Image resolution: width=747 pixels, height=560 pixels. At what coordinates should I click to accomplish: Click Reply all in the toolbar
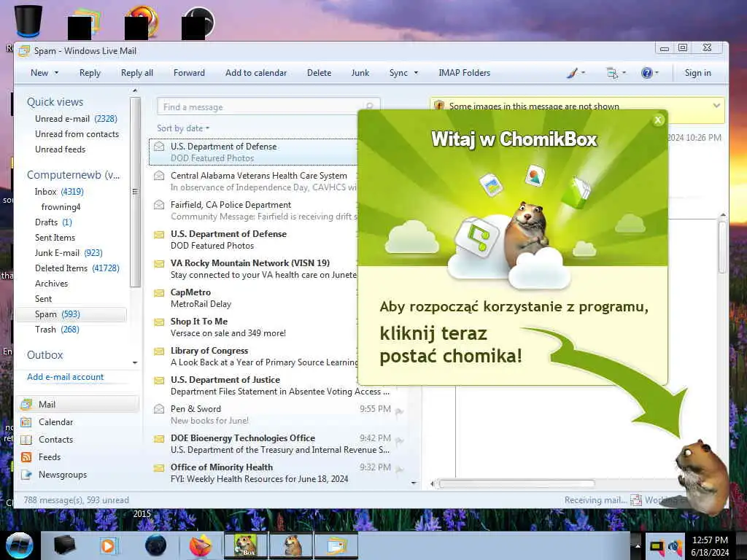pyautogui.click(x=137, y=73)
